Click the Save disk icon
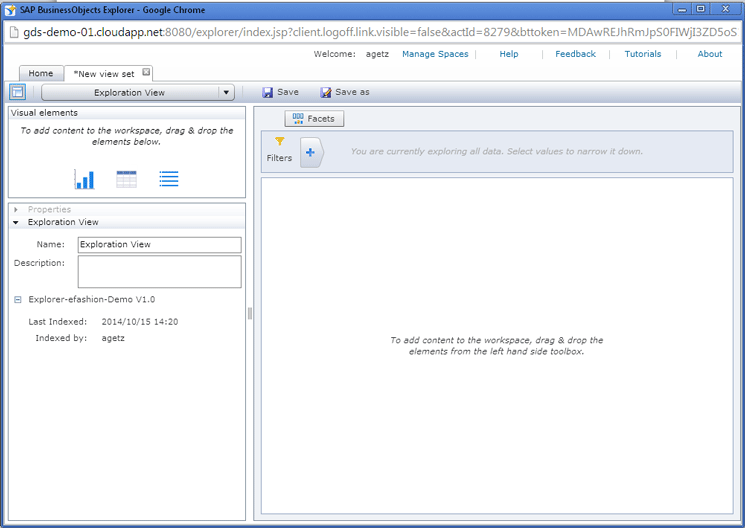The height and width of the screenshot is (528, 745). (268, 93)
